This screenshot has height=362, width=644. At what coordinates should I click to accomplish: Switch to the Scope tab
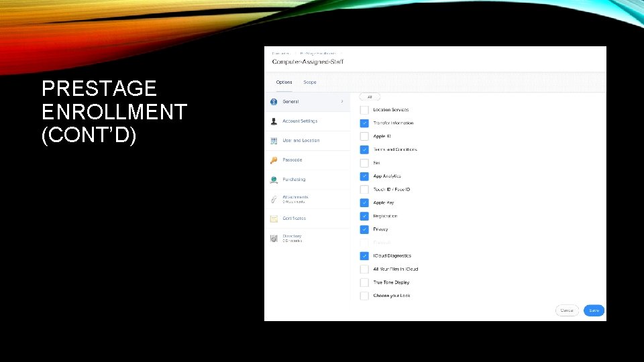[x=310, y=82]
